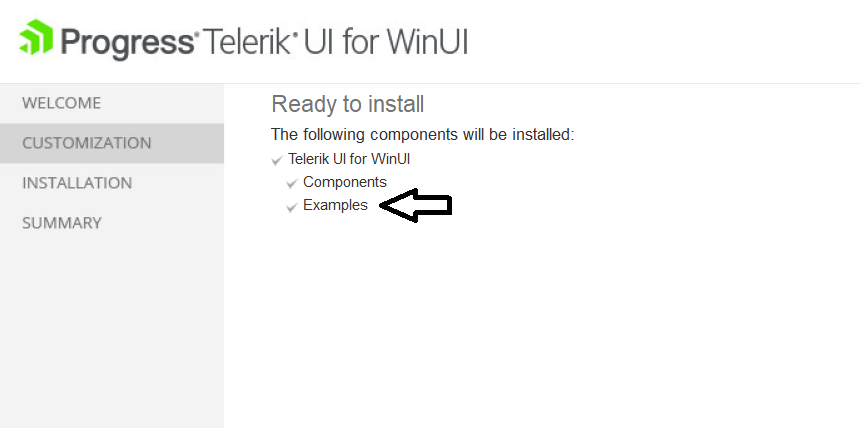Click the checkmark beside Telerik UI for WinUI
Viewport: 861px width, 428px height.
[277, 160]
